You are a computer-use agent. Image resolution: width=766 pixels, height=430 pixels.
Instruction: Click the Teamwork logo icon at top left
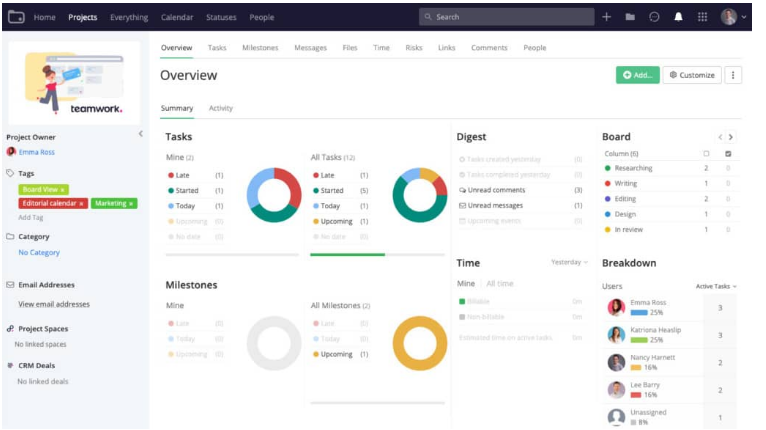tap(16, 17)
